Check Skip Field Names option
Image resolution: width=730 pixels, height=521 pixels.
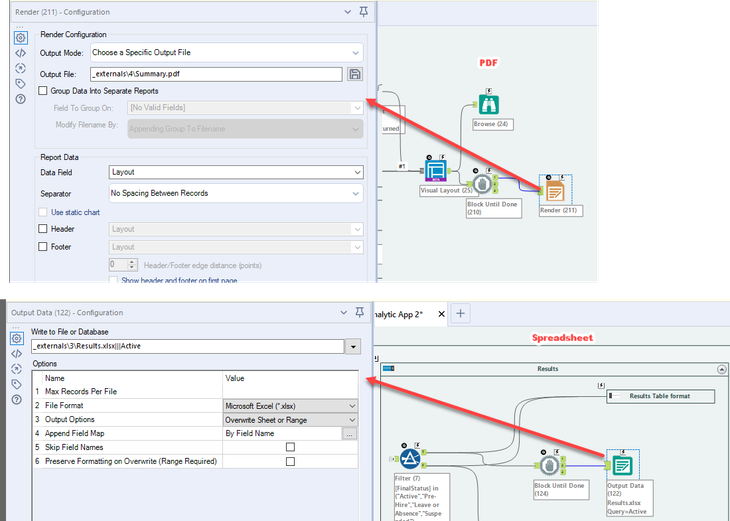coord(290,447)
